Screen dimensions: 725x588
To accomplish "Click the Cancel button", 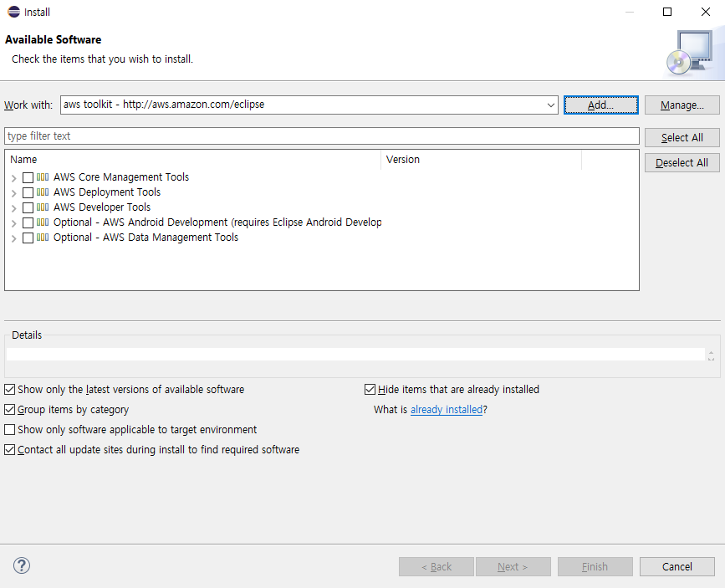I will (676, 567).
